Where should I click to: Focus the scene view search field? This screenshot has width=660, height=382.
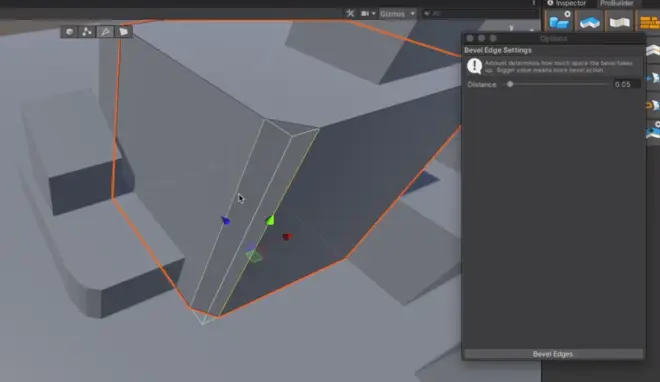480,13
